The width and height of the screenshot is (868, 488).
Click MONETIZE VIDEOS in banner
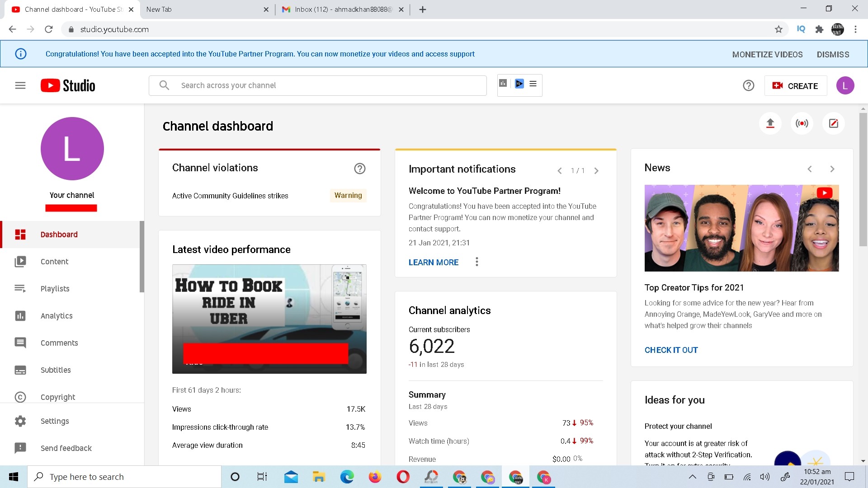767,54
